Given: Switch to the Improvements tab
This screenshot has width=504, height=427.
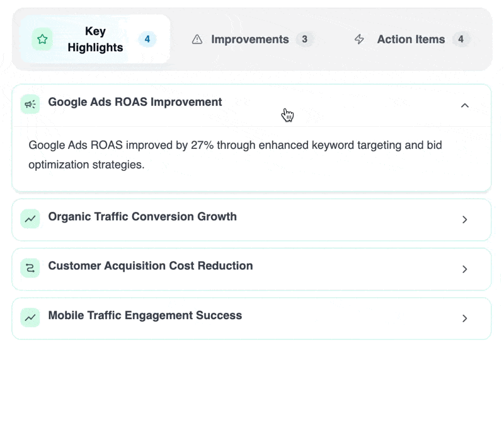Looking at the screenshot, I should pyautogui.click(x=249, y=40).
